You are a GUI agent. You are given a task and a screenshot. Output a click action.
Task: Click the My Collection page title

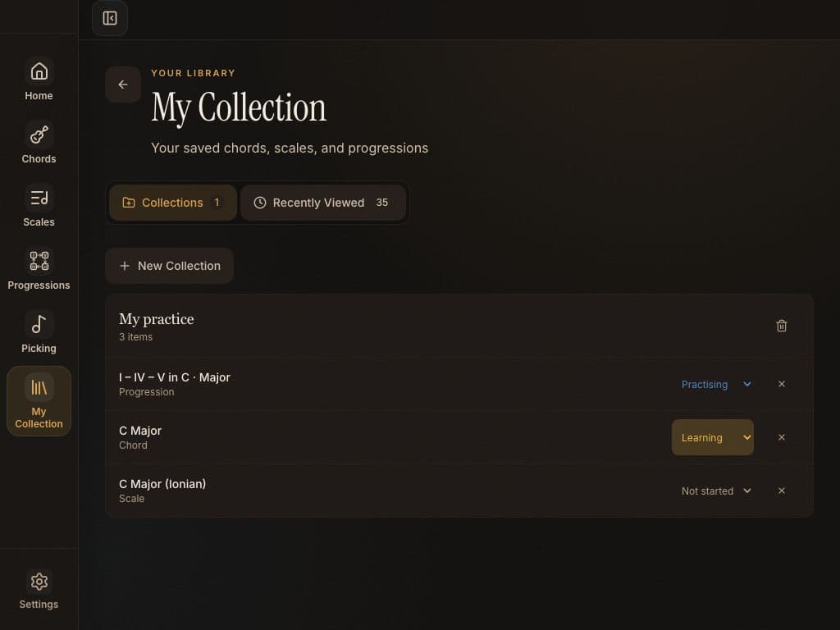pos(239,107)
